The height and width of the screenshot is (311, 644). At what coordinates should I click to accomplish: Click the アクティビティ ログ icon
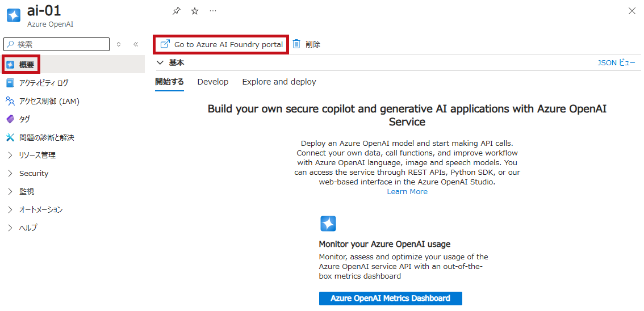(x=10, y=83)
